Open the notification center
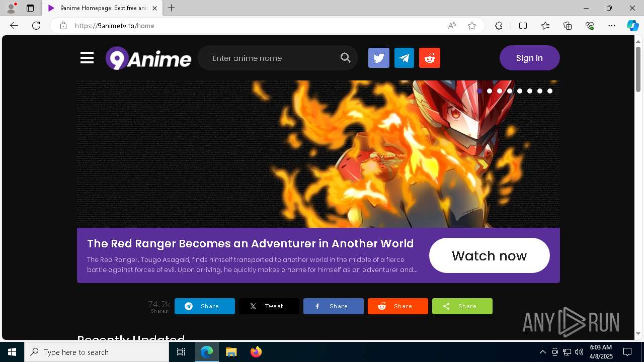The height and width of the screenshot is (362, 644). tap(627, 352)
